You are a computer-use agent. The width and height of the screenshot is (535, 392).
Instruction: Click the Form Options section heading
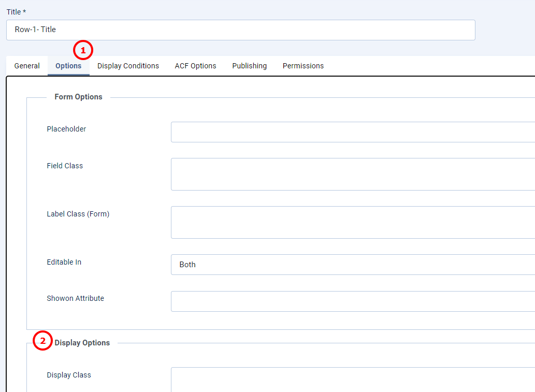pos(79,97)
